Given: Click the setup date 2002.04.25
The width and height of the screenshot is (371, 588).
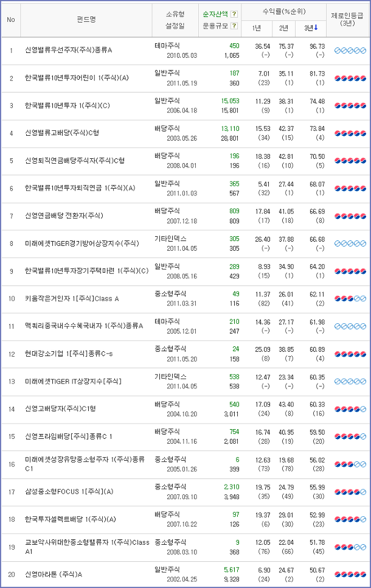Looking at the screenshot, I should [182, 579].
